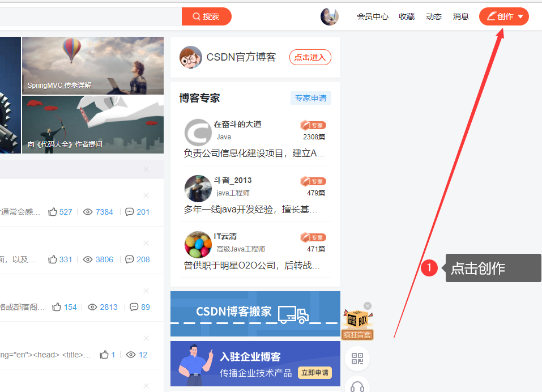
Task: Open 消息 in the top navigation
Action: pos(460,16)
